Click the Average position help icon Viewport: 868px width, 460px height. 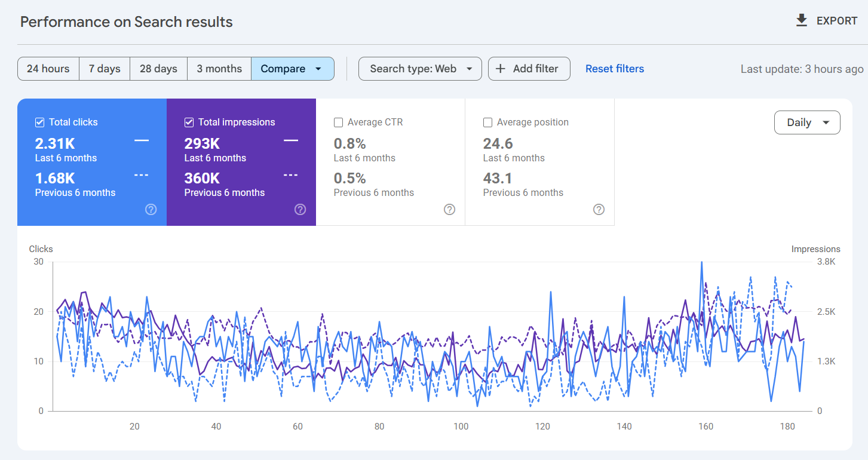coord(599,210)
